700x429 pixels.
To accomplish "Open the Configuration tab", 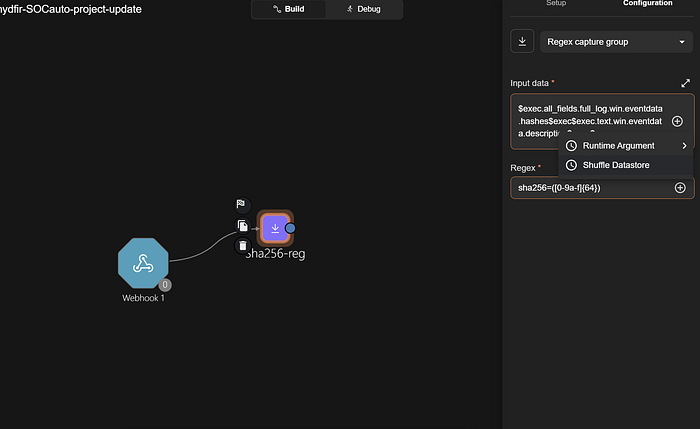I will tap(647, 4).
